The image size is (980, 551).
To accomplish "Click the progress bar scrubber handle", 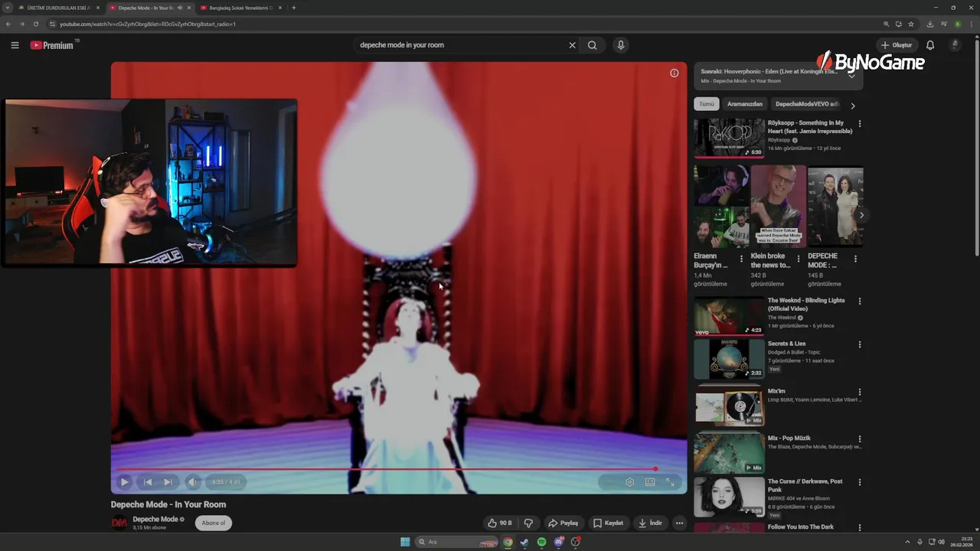I will [655, 469].
